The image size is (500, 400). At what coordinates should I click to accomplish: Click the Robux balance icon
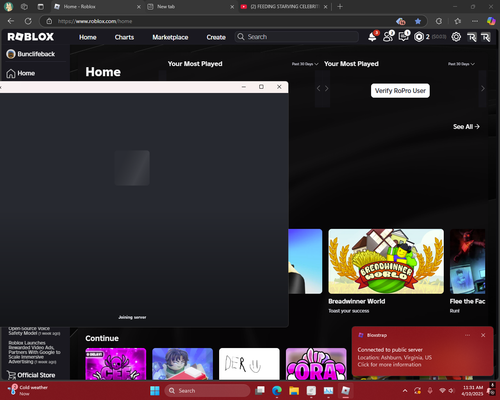[x=419, y=37]
